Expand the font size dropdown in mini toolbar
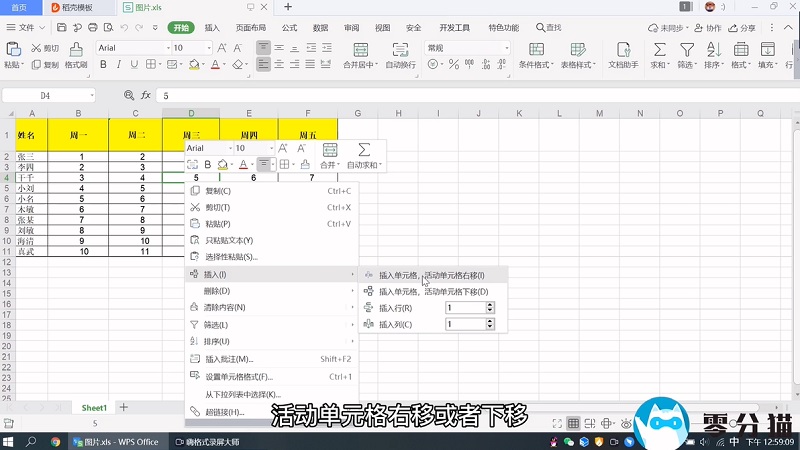800x450 pixels. pyautogui.click(x=269, y=148)
